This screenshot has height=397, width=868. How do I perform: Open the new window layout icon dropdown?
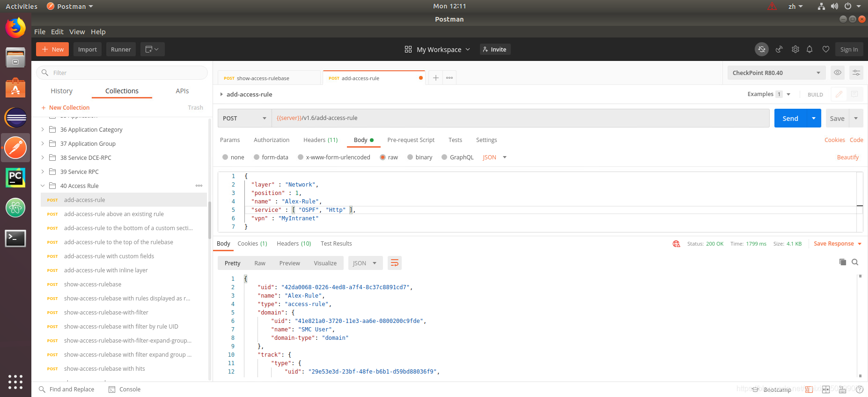click(152, 49)
